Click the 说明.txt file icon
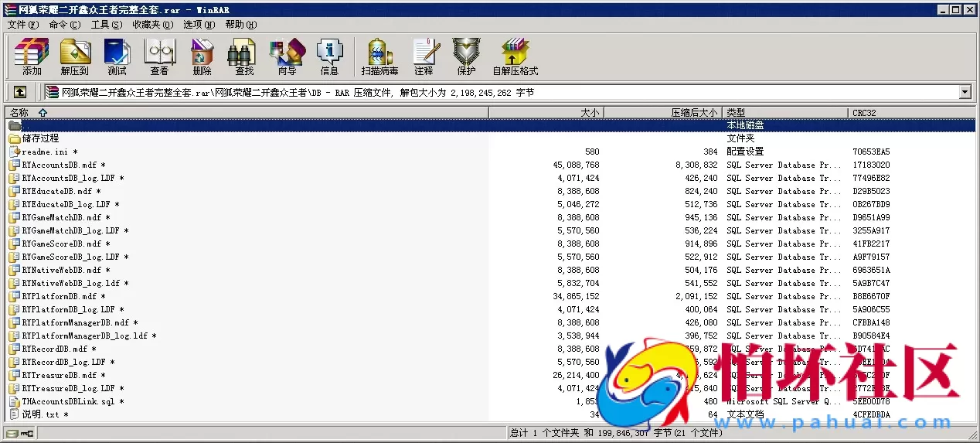This screenshot has height=443, width=980. coord(15,414)
